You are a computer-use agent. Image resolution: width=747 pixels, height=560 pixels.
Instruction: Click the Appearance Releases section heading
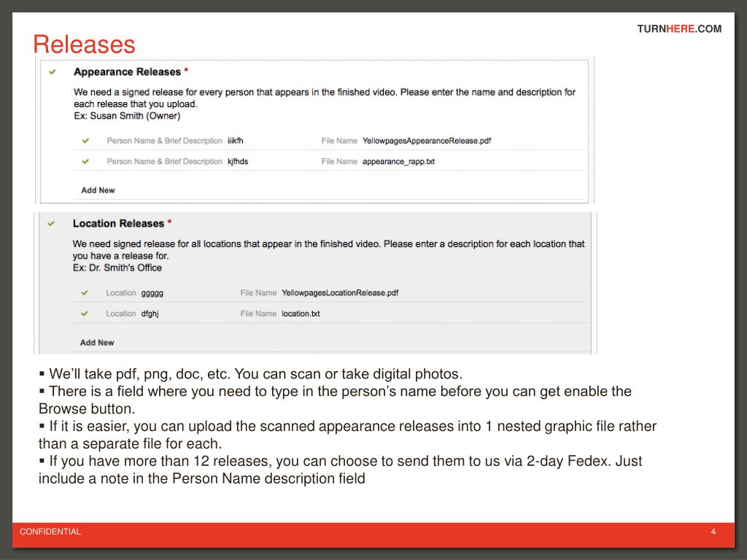click(x=127, y=72)
